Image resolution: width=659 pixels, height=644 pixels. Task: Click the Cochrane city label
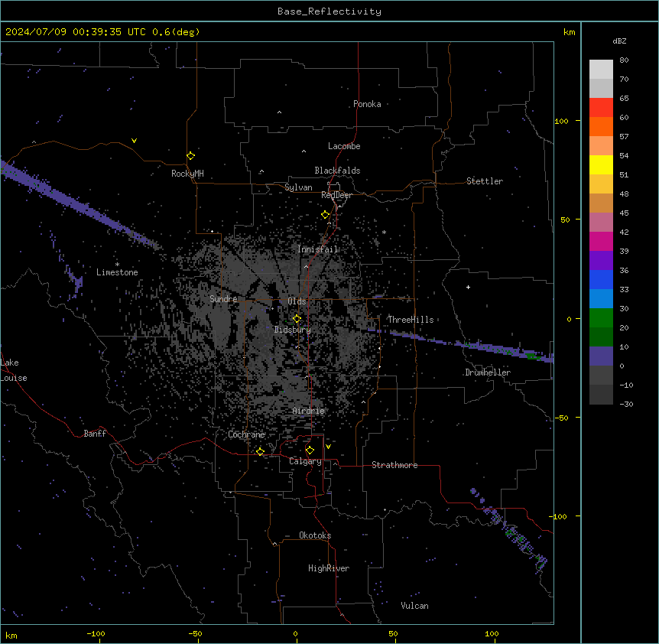(x=246, y=434)
